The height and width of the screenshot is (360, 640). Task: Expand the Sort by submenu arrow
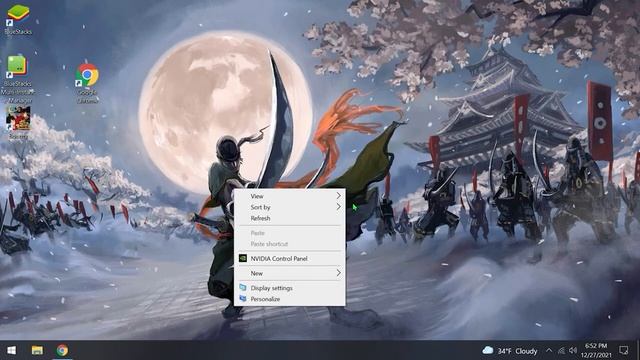coord(338,207)
